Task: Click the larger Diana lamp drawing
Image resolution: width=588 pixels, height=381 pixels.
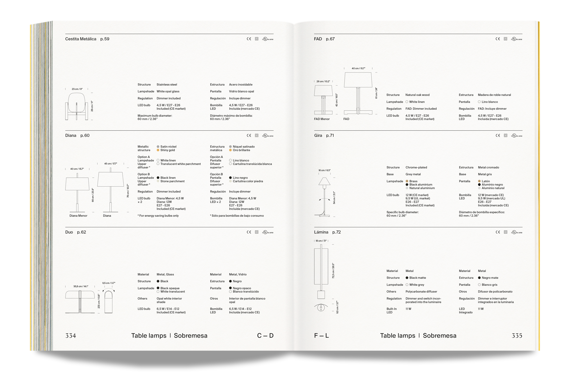Action: point(110,190)
